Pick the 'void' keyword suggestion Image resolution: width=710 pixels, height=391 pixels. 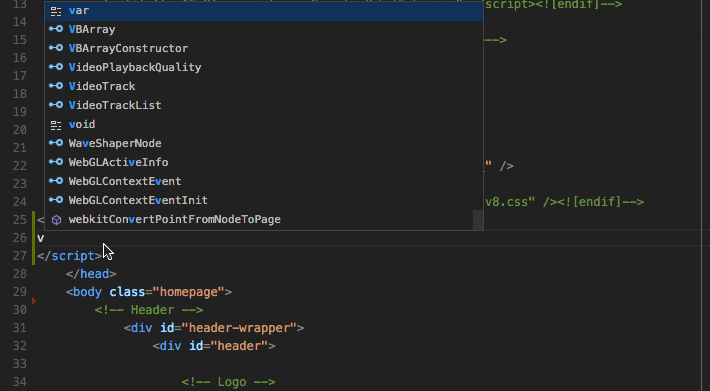click(264, 124)
